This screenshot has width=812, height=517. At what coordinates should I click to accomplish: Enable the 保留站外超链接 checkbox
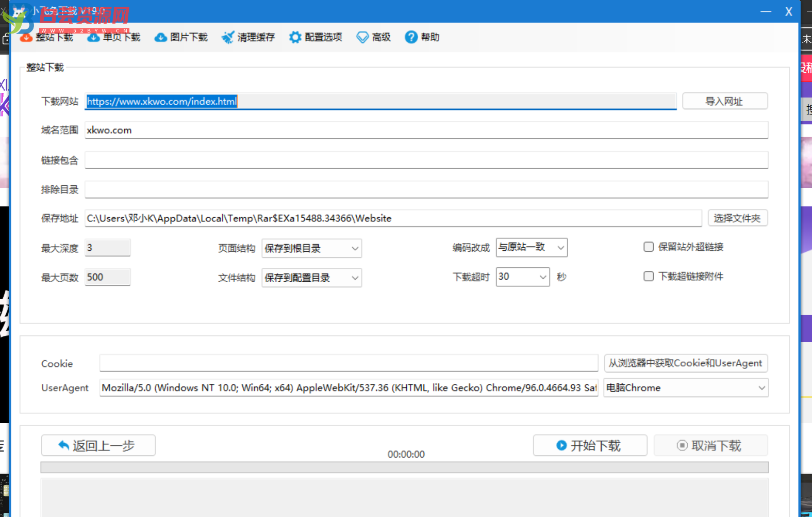click(649, 247)
